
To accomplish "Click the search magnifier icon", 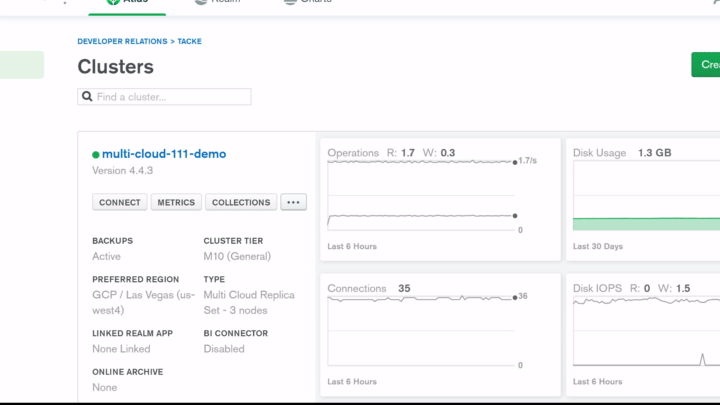I will (87, 96).
